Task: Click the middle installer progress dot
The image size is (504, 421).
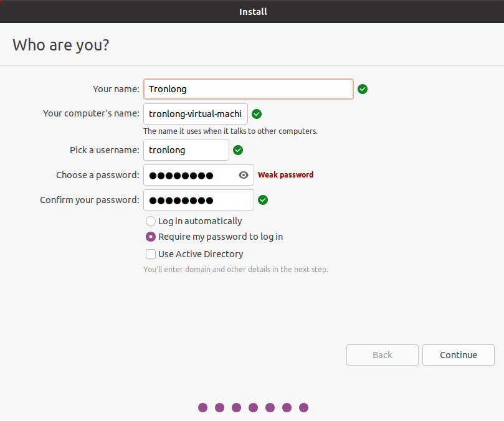Action: tap(254, 408)
